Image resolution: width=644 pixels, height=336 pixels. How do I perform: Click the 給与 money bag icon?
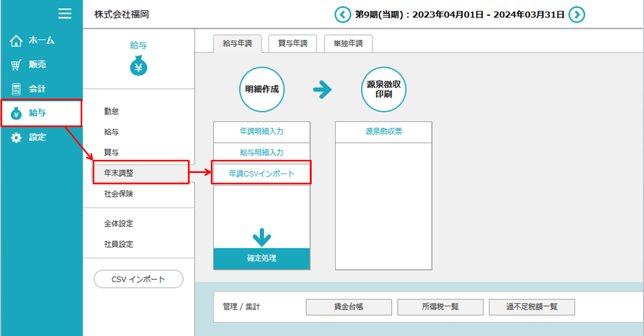(138, 67)
